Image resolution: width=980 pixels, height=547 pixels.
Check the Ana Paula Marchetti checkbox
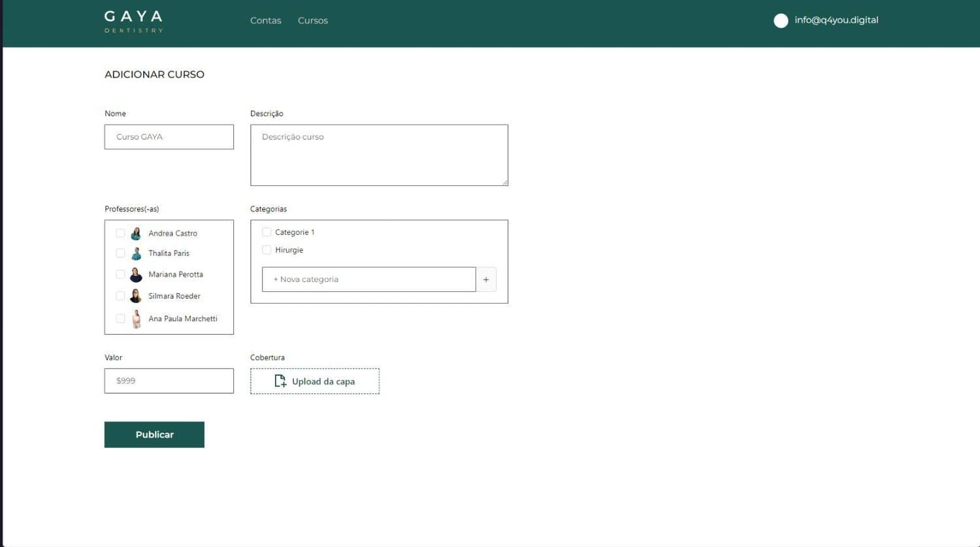[120, 319]
